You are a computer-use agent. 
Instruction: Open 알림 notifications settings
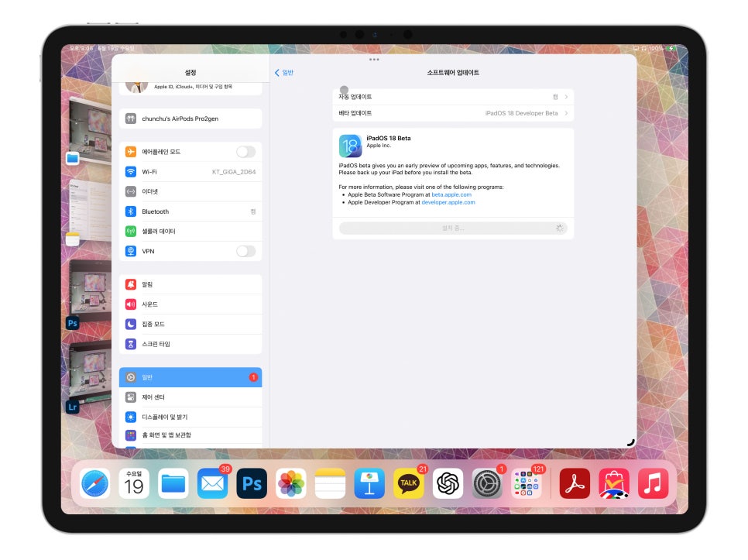point(190,284)
